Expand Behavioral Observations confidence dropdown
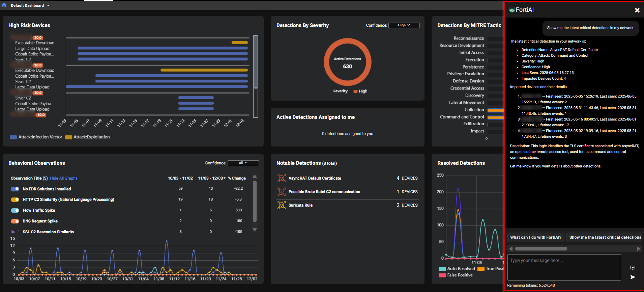 pos(243,163)
